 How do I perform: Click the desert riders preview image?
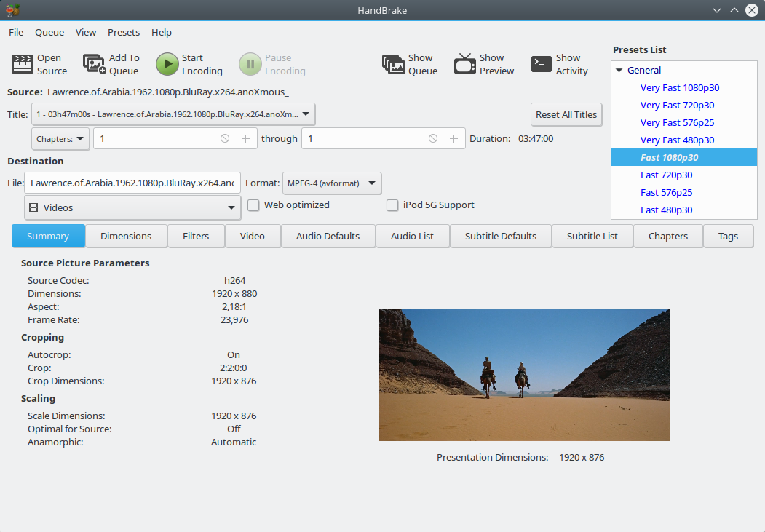525,375
